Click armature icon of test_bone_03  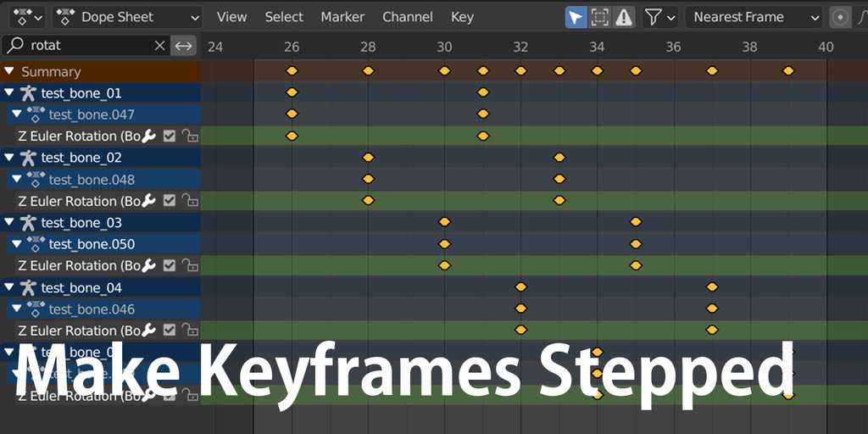coord(28,223)
